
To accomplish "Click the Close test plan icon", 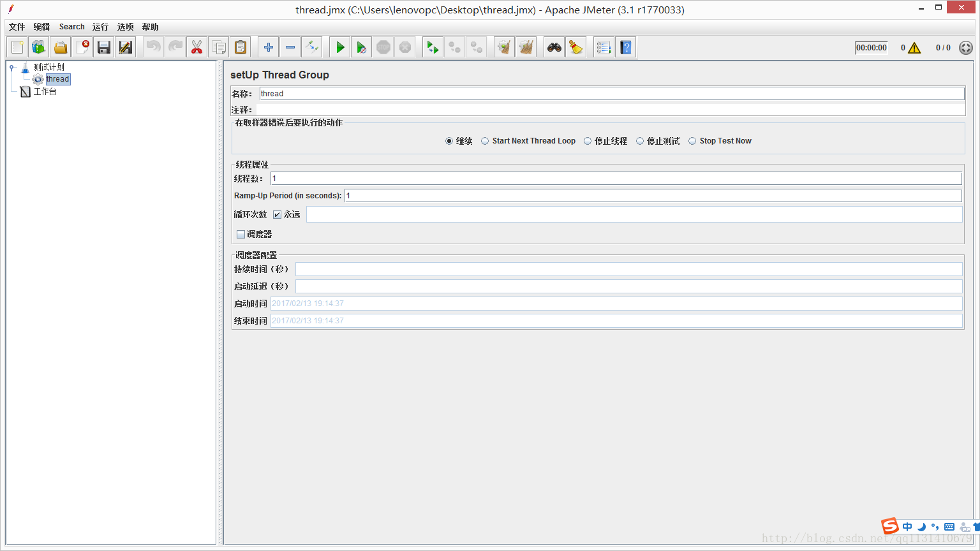I will point(82,47).
